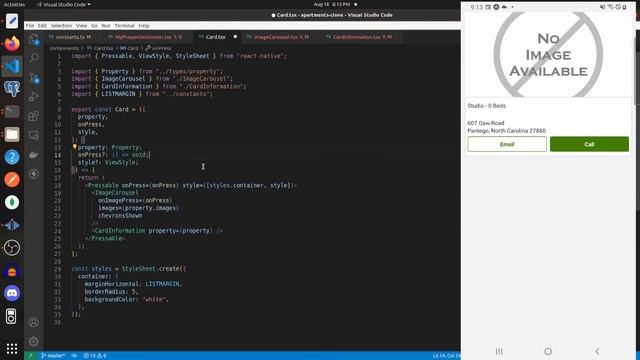Open the Docker view in the activity bar
The image size is (640, 360).
pyautogui.click(x=34, y=155)
